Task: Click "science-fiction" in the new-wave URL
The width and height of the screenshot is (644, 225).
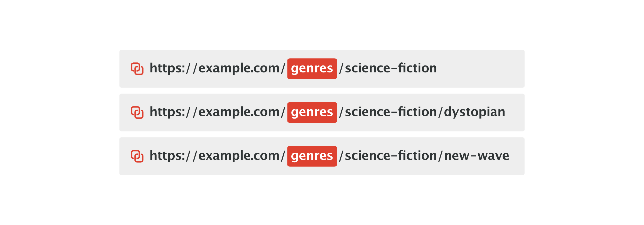Action: coord(391,156)
